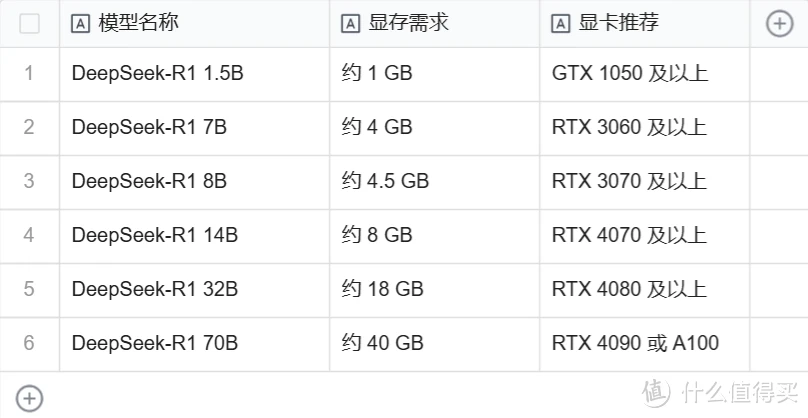The image size is (808, 418).
Task: Click the DeepSeek-R1 7B cell
Action: pos(194,128)
